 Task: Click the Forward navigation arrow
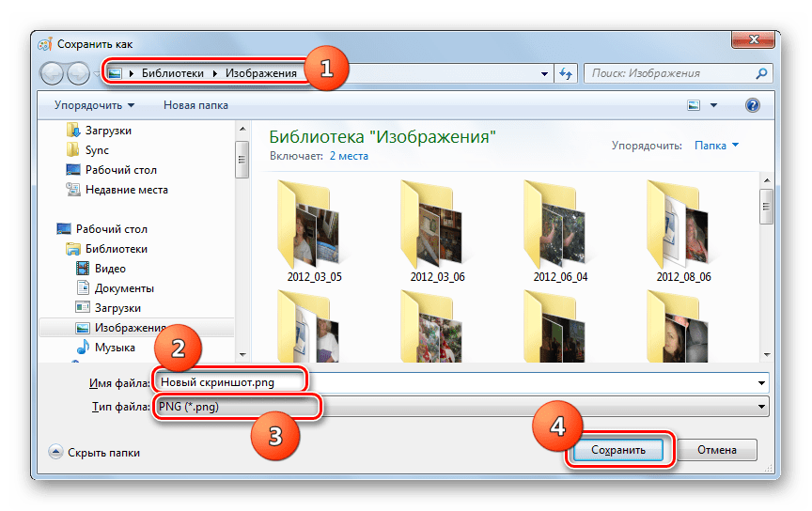(79, 73)
